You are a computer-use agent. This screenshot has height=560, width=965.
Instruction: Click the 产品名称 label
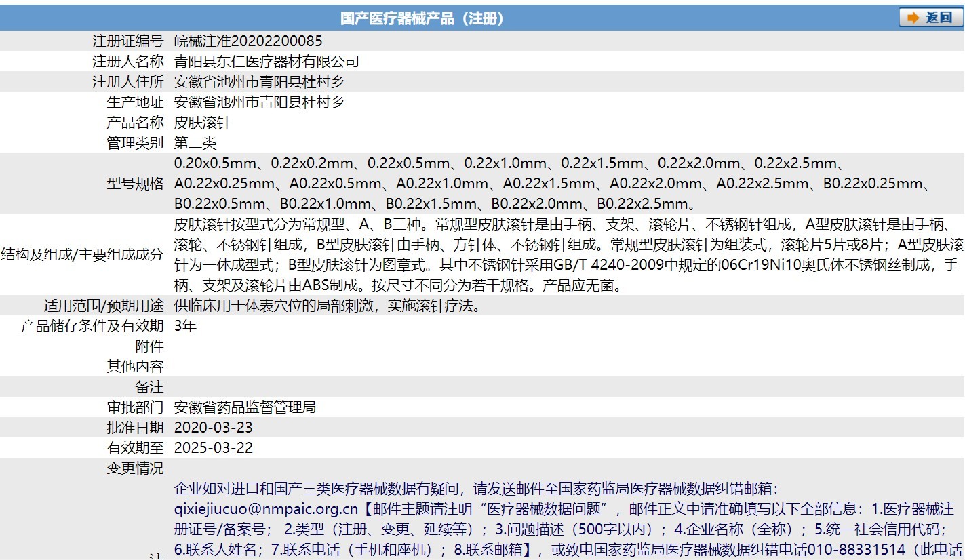pos(135,123)
